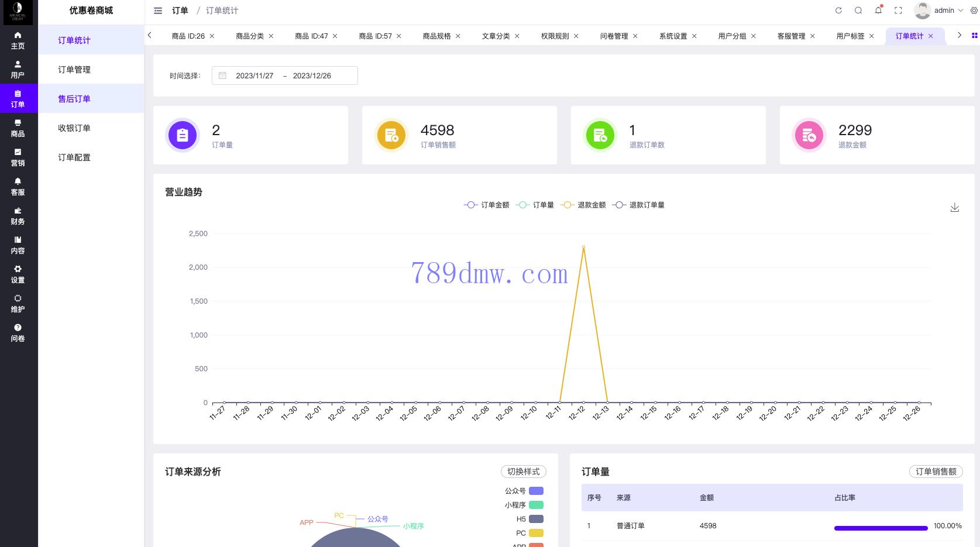Select 订单管理 in the submenu
This screenshot has width=980, height=547.
[x=74, y=70]
